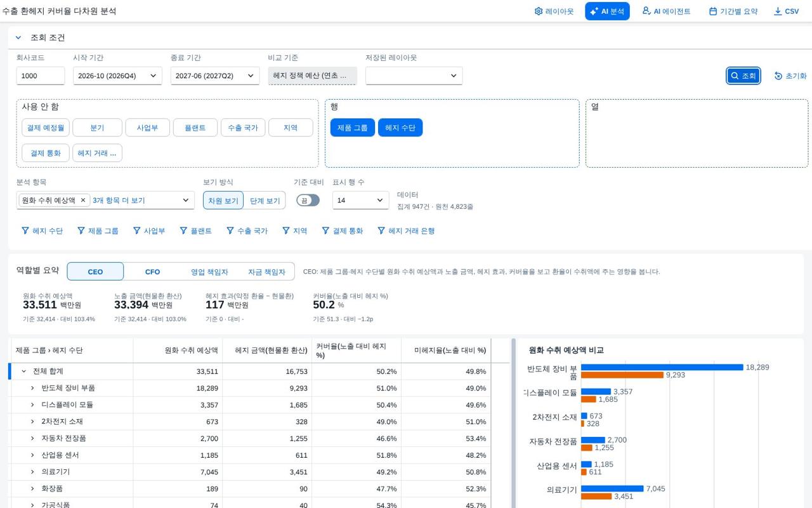812x508 pixels.
Task: Download data as CSV
Action: (786, 11)
